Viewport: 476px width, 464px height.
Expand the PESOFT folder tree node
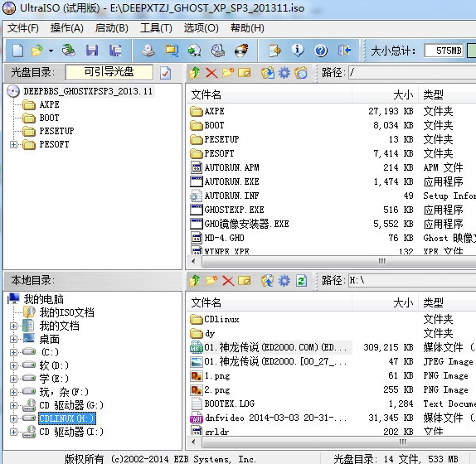(13, 144)
